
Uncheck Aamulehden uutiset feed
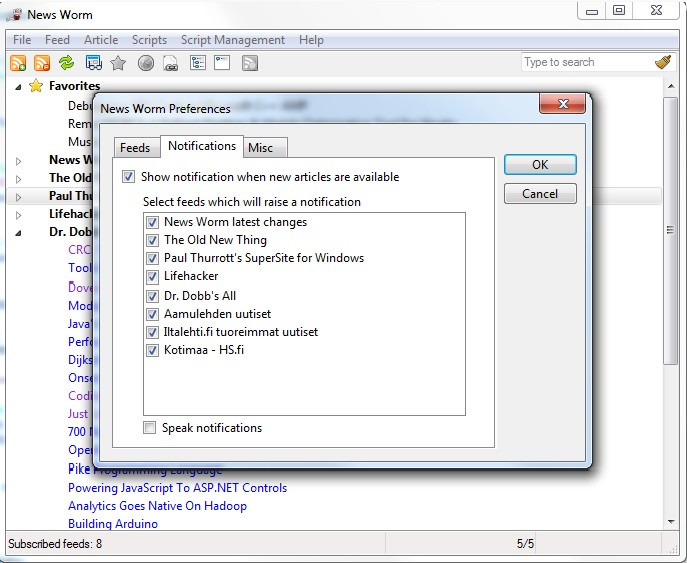[152, 314]
